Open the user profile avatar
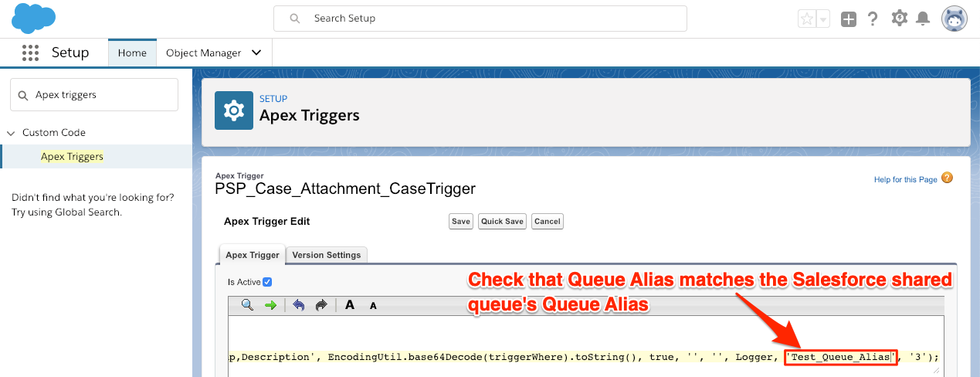Screen dimensions: 980x377 click(x=955, y=19)
